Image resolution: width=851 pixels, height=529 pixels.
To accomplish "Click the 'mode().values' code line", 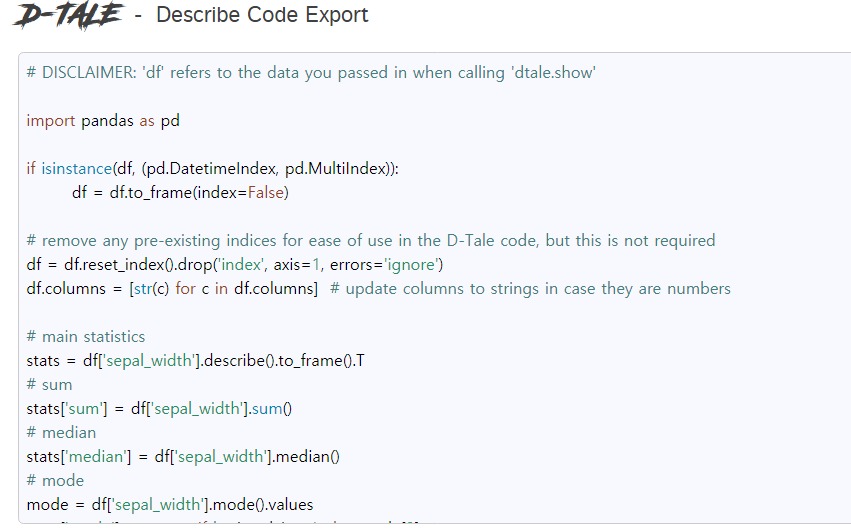I will point(170,505).
